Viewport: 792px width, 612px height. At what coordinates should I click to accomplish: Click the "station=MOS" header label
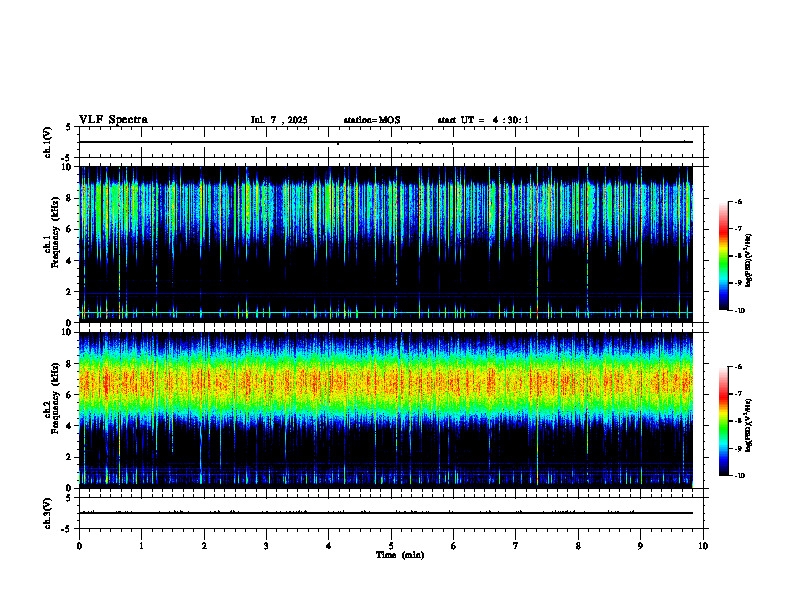[x=372, y=120]
